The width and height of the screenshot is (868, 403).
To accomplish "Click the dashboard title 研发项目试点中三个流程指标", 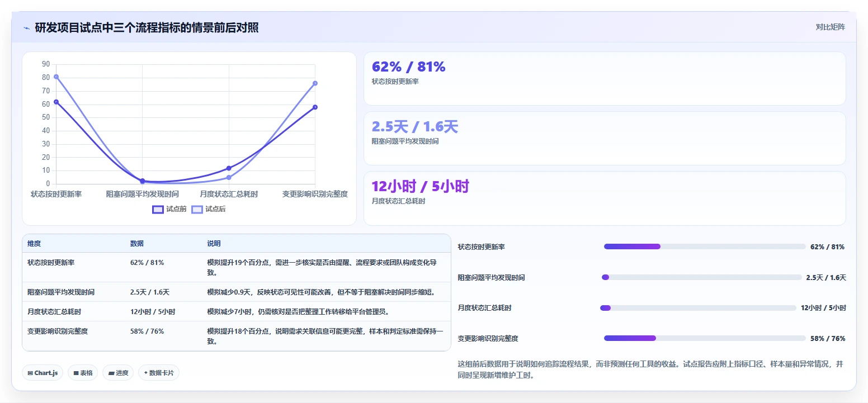I will pos(147,27).
